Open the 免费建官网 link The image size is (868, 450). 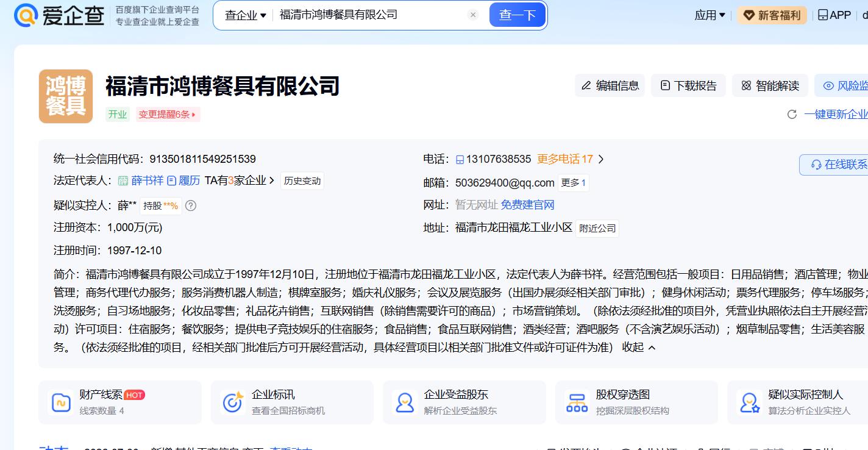coord(528,205)
